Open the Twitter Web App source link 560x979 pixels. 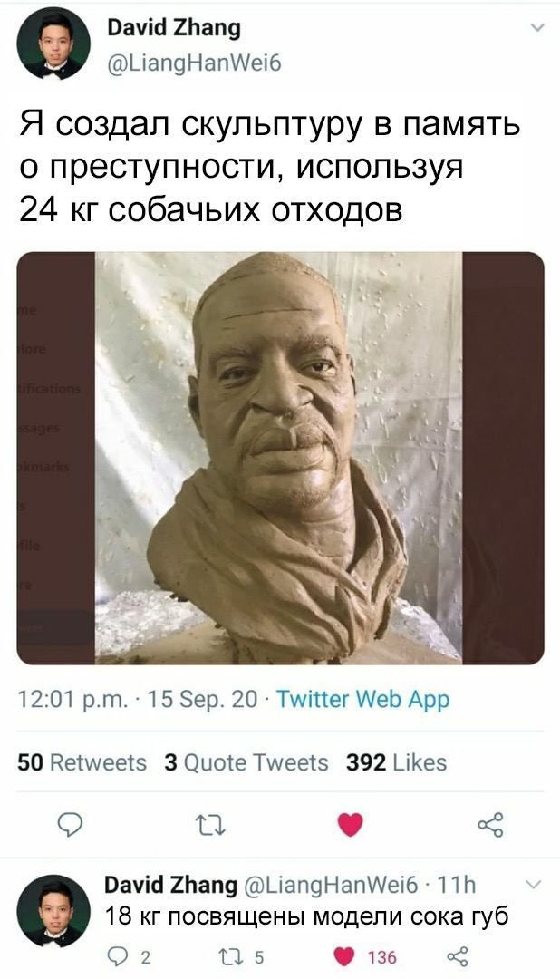[362, 699]
